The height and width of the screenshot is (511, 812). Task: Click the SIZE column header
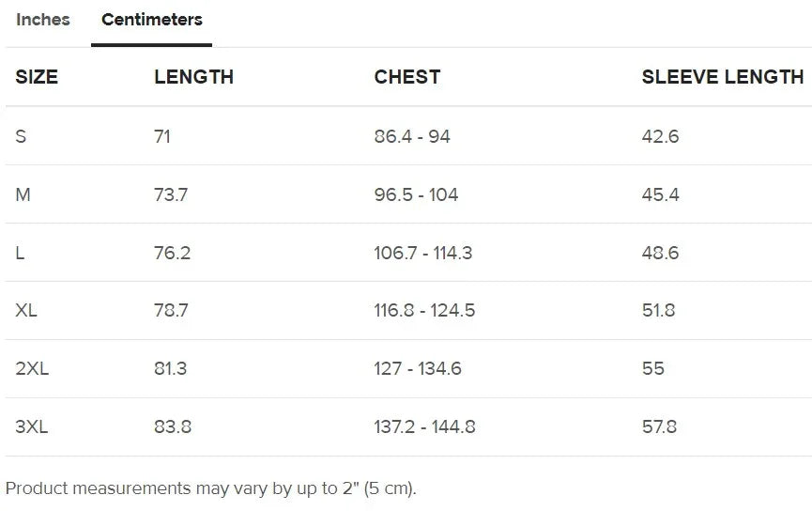(x=37, y=77)
